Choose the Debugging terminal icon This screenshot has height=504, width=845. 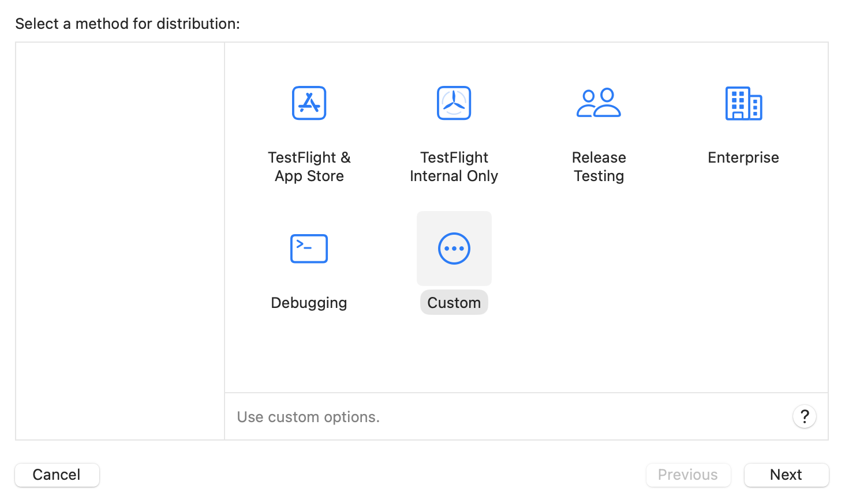tap(309, 249)
